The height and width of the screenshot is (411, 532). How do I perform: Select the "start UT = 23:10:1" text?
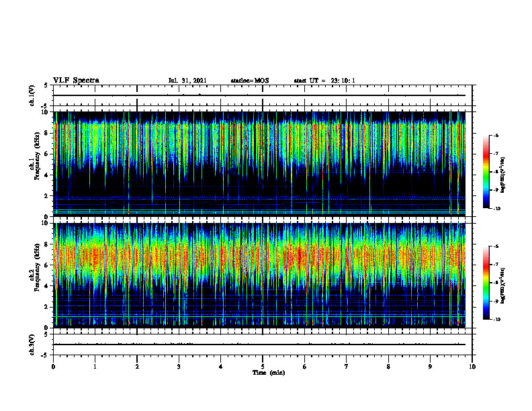point(324,81)
